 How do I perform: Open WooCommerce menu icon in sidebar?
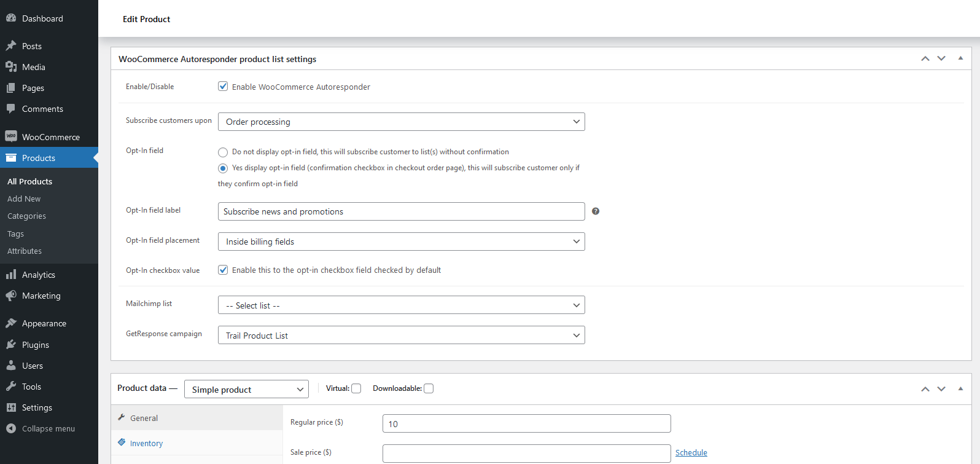(x=11, y=136)
